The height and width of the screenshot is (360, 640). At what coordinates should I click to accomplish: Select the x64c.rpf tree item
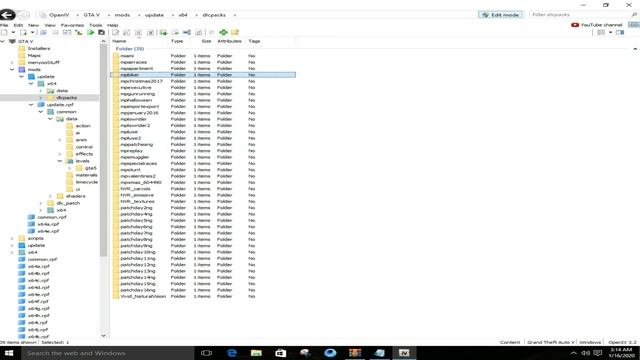coord(38,280)
